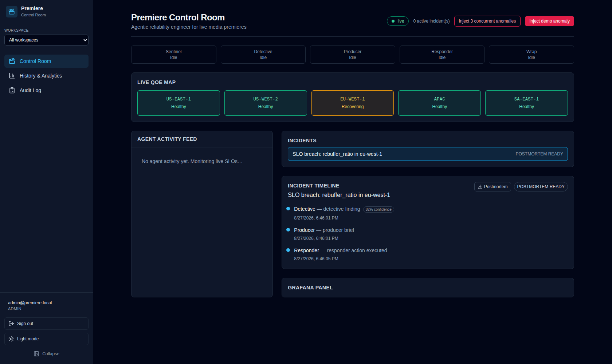Click the Sign out arrow icon
The height and width of the screenshot is (364, 612).
(11, 324)
